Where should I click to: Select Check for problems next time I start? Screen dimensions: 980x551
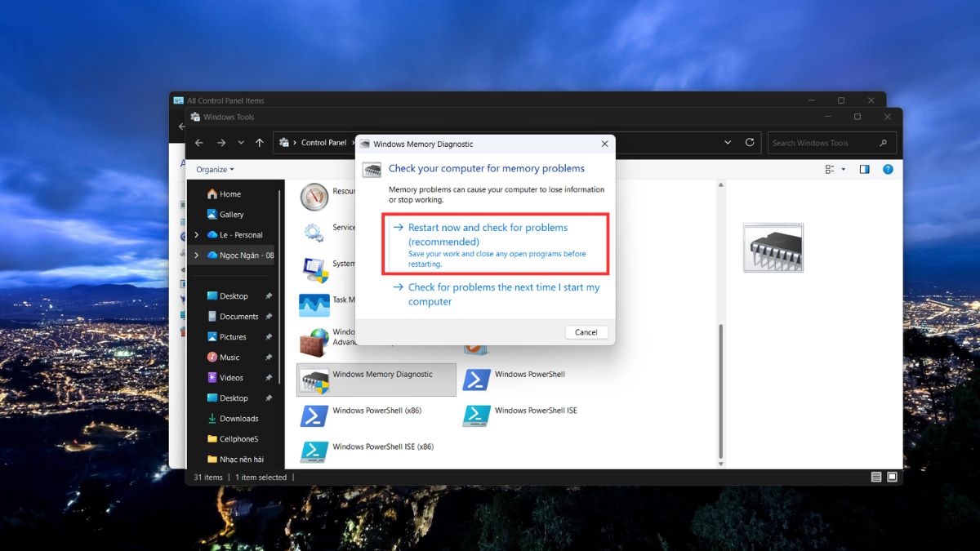pyautogui.click(x=497, y=294)
